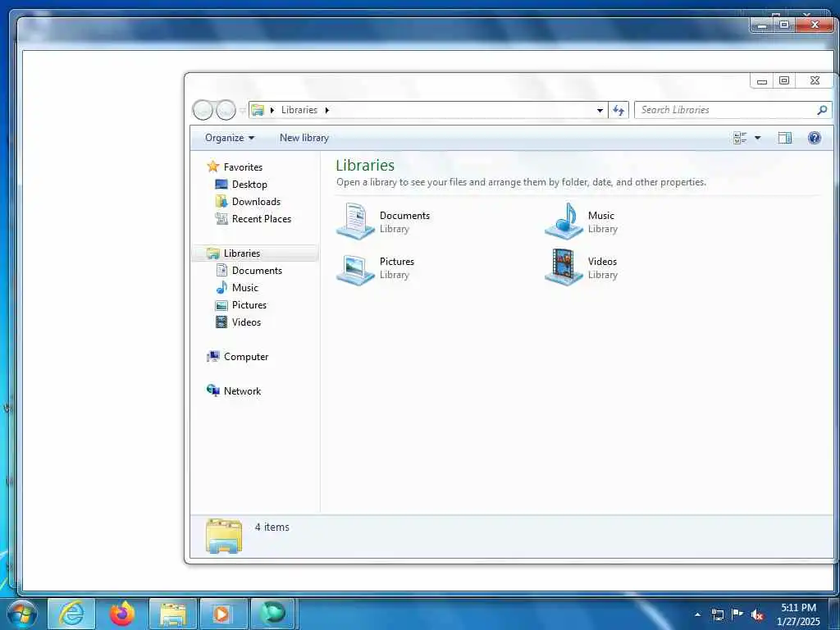Select the Documents library large icon
This screenshot has height=630, width=840.
[355, 221]
